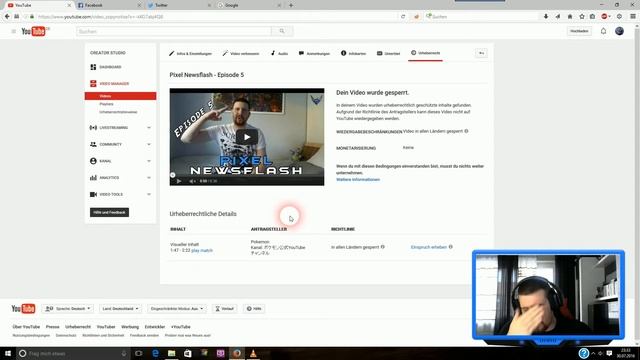The height and width of the screenshot is (360, 640).
Task: Open Urheberrechtshinweise sidebar entry
Action: (118, 112)
